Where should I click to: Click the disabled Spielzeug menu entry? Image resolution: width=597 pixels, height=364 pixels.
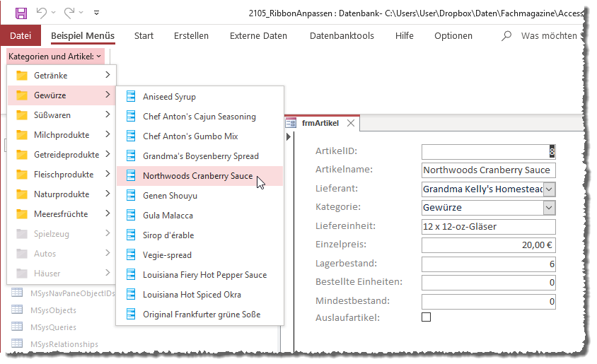62,233
